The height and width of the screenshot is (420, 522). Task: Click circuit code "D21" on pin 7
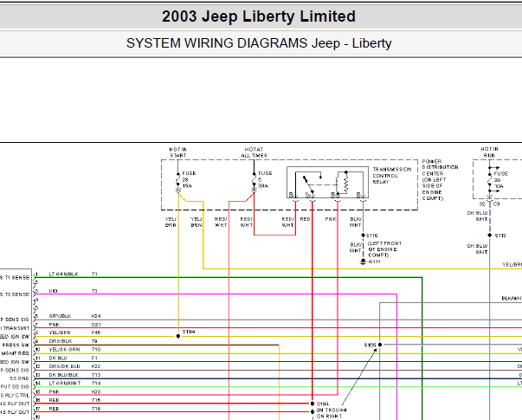click(x=96, y=325)
